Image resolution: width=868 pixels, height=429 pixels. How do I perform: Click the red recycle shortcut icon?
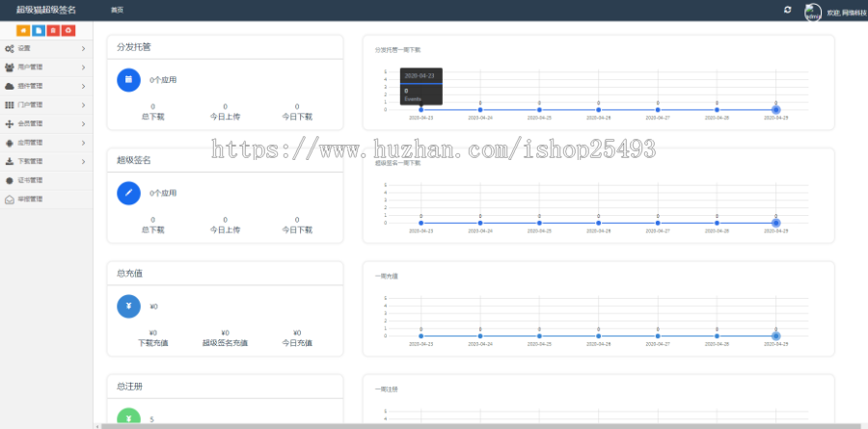pyautogui.click(x=68, y=31)
